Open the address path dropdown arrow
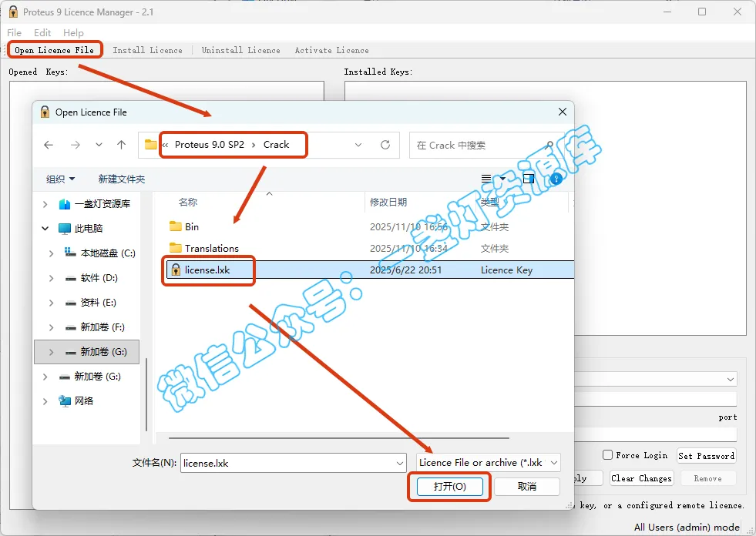Image resolution: width=756 pixels, height=536 pixels. [358, 145]
